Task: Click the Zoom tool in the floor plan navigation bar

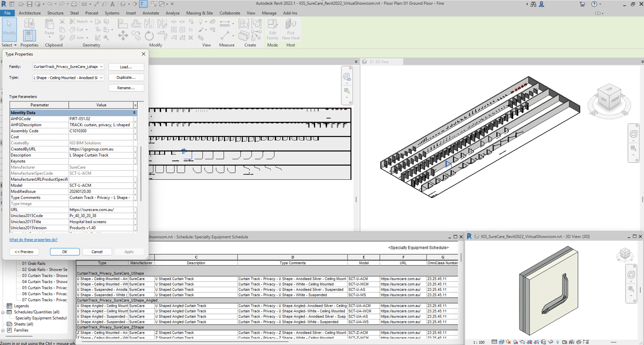Action: point(347,91)
